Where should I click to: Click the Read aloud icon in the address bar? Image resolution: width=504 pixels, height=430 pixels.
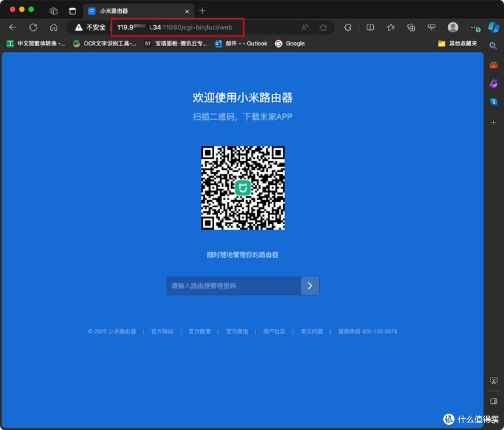point(304,27)
